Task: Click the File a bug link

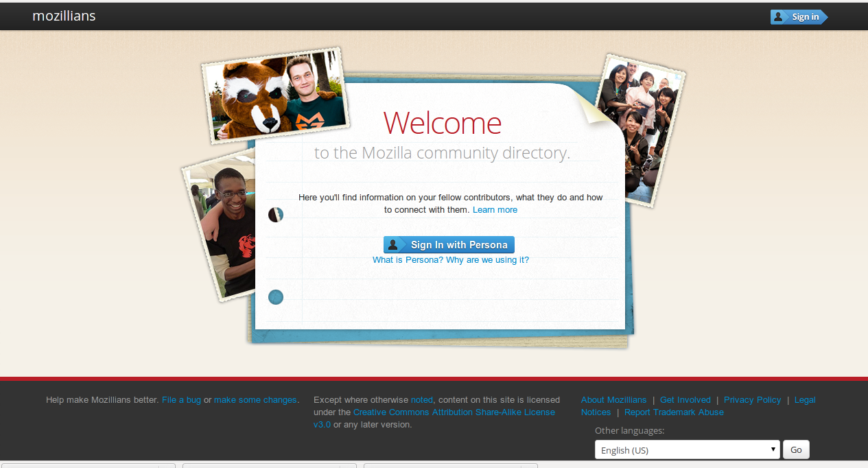Action: [181, 400]
